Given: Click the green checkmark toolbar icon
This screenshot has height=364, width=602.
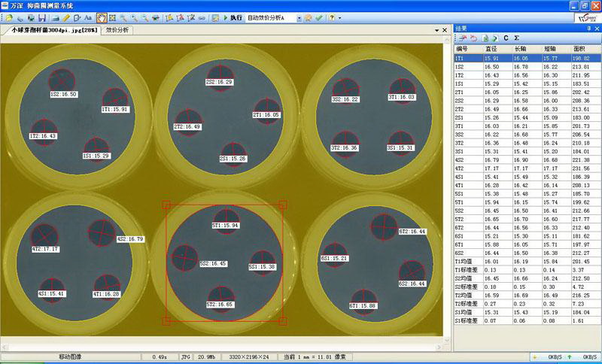Looking at the screenshot, I should [319, 17].
